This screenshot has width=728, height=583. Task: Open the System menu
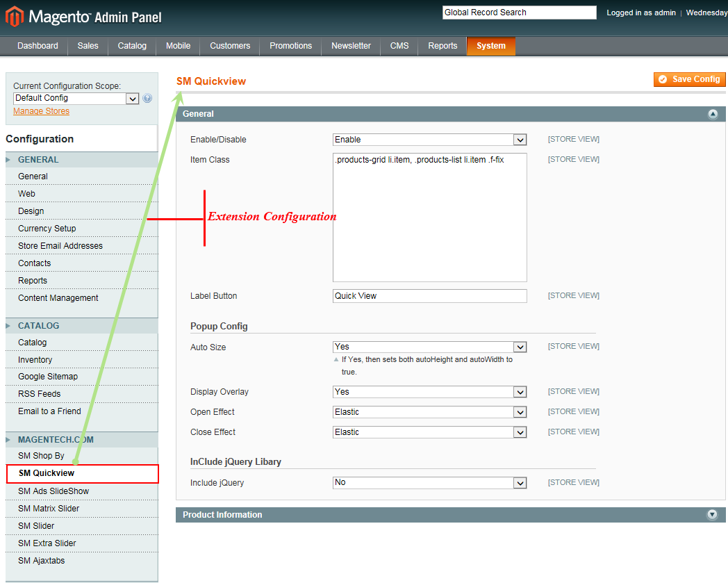[490, 46]
